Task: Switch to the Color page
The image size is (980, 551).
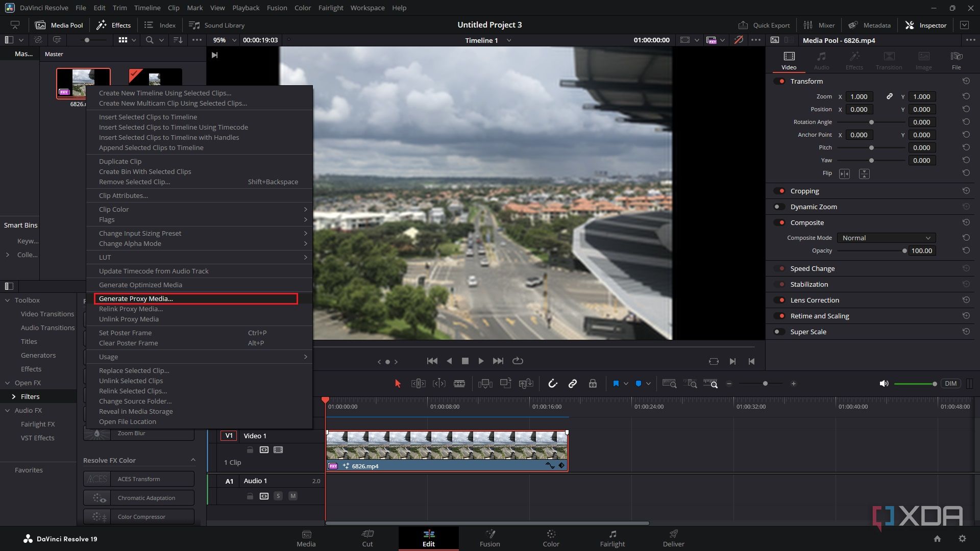Action: (551, 538)
